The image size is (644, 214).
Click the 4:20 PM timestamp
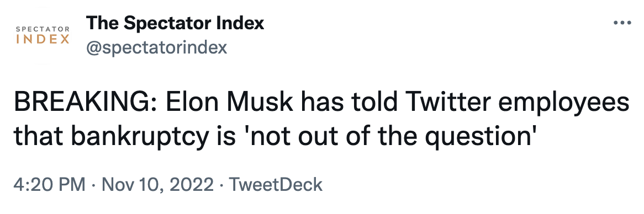[50, 185]
